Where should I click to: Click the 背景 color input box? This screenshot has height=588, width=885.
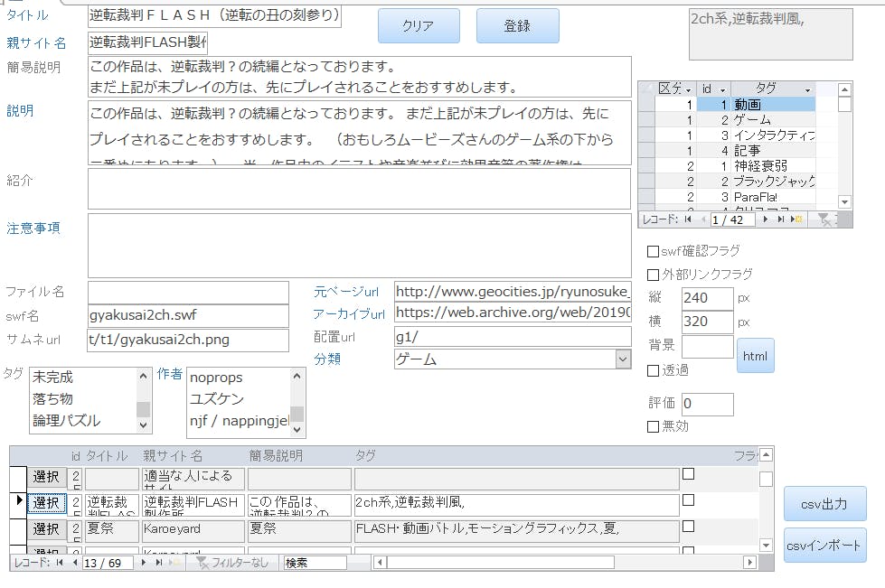pos(707,347)
